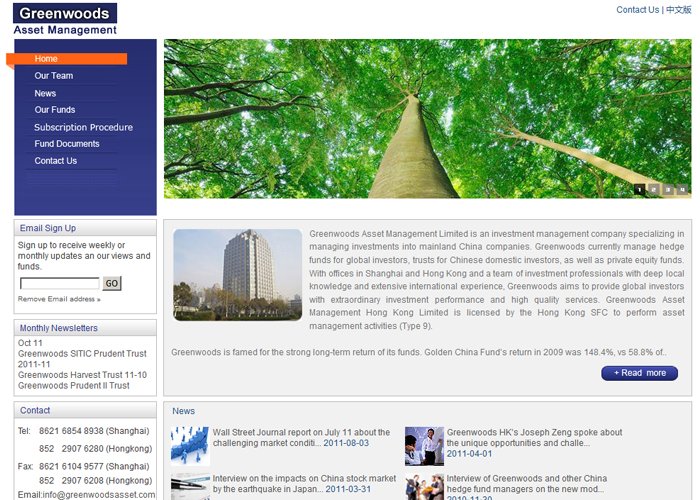Image resolution: width=700 pixels, height=500 pixels.
Task: Click the Monthly Newsletters heading
Action: [x=58, y=328]
